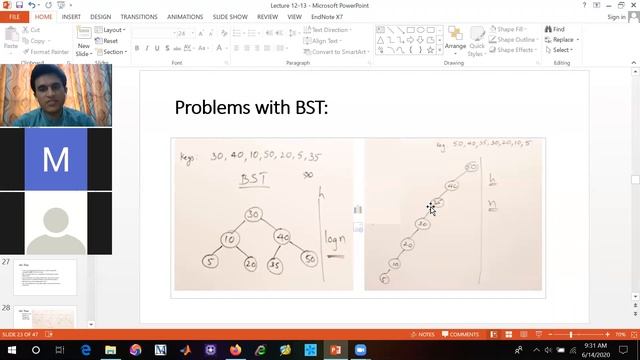
Task: Expand shapes gallery More arrow
Action: click(x=440, y=50)
